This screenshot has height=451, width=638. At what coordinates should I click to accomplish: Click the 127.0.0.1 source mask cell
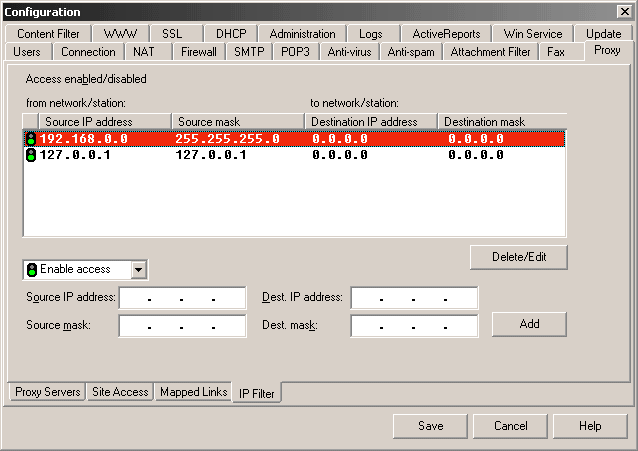211,155
